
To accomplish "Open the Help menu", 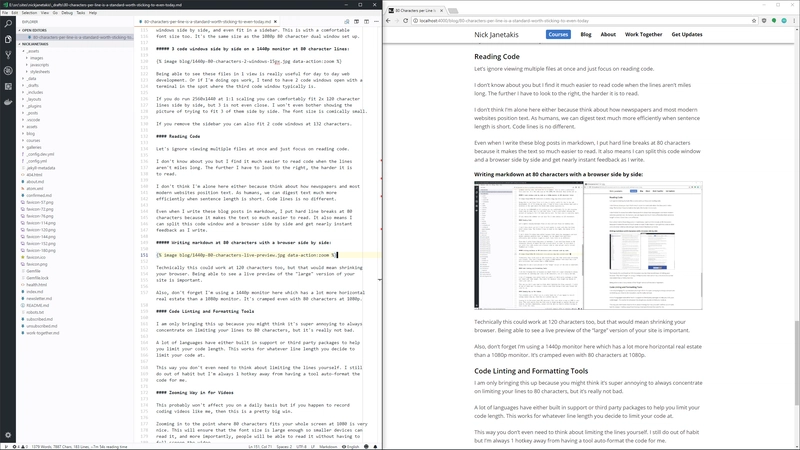I will click(93, 13).
